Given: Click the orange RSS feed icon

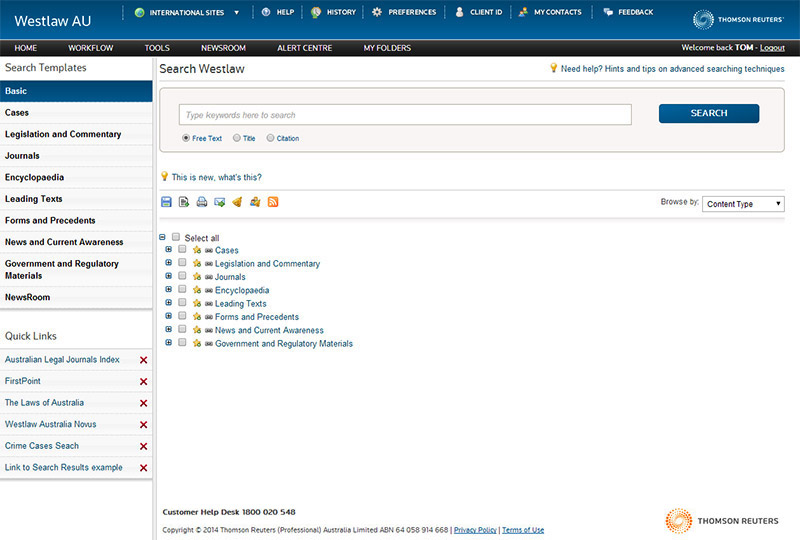Looking at the screenshot, I should pyautogui.click(x=273, y=202).
